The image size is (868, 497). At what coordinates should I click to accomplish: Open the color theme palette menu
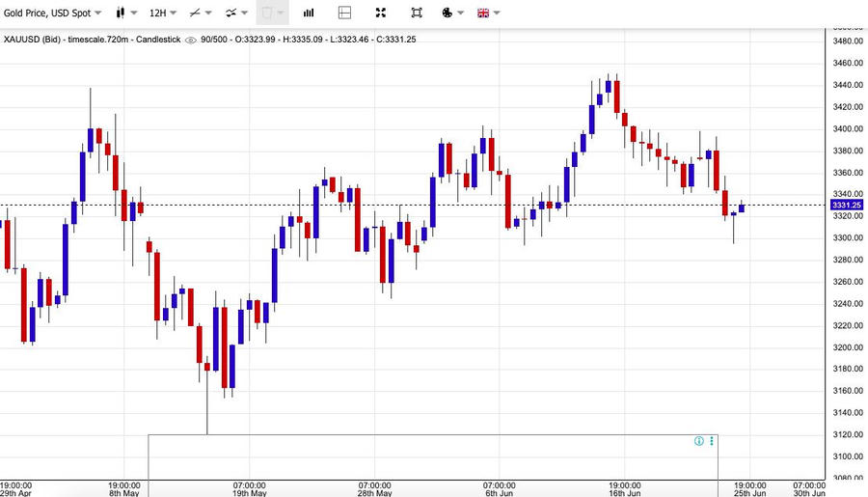tap(451, 14)
